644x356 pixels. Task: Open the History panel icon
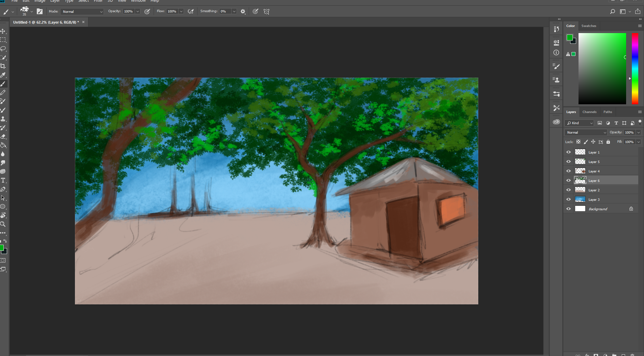556,29
